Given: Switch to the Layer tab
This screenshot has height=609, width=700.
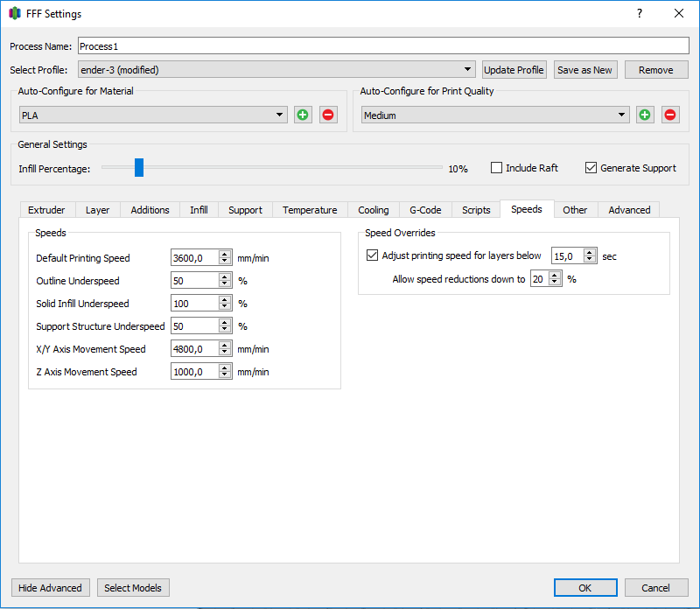Looking at the screenshot, I should pyautogui.click(x=97, y=210).
